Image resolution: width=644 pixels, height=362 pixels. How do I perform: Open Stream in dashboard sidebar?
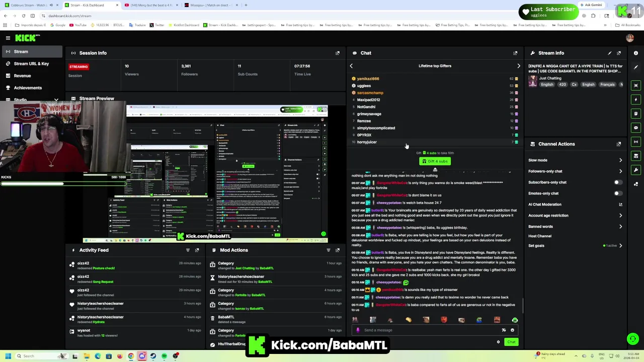coord(31,52)
